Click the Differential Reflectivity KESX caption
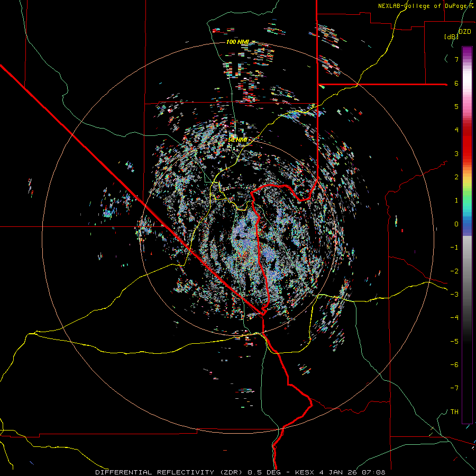The width and height of the screenshot is (476, 476). [240, 472]
